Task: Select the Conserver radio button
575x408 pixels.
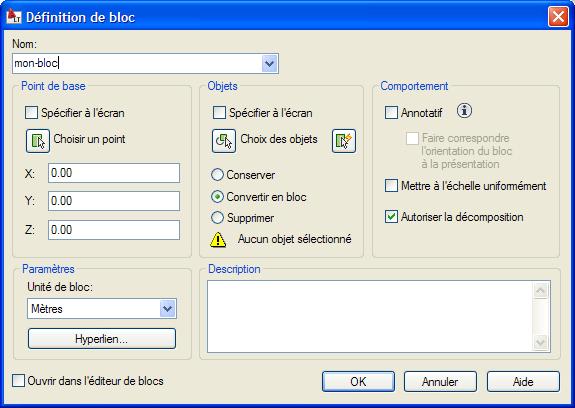Action: click(x=217, y=174)
